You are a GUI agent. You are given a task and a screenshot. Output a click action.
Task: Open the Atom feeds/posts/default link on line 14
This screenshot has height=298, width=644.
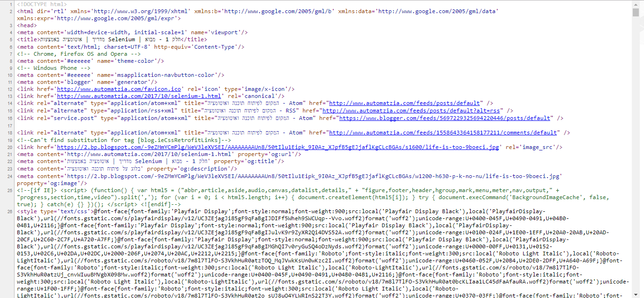(x=405, y=103)
